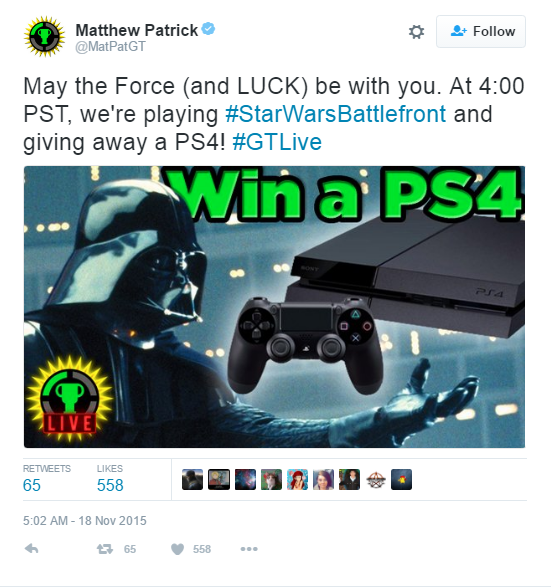Screen dimensions: 551x587
Task: Open Matthew Patrick's profile avatar
Action: [x=45, y=36]
